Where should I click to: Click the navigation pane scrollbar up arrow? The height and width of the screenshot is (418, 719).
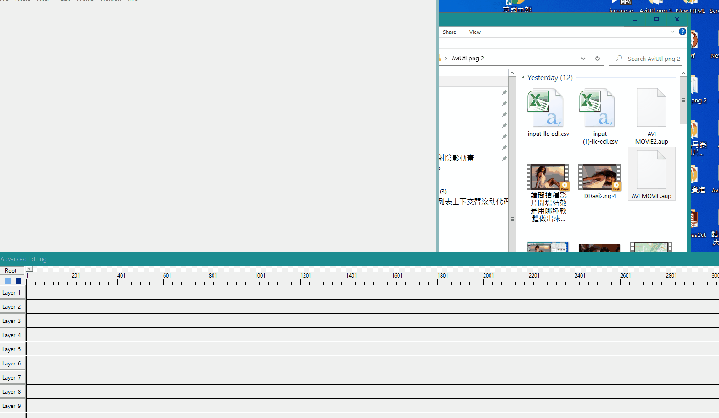pos(512,73)
